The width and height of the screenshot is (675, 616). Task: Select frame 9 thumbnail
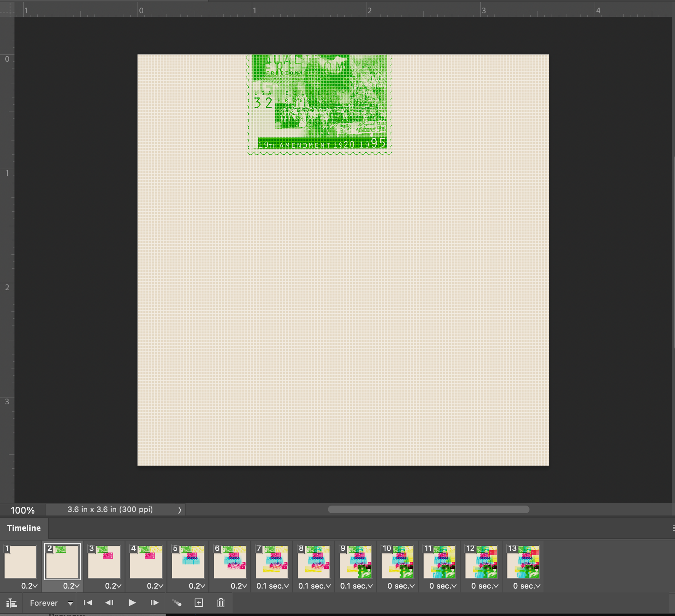(356, 562)
